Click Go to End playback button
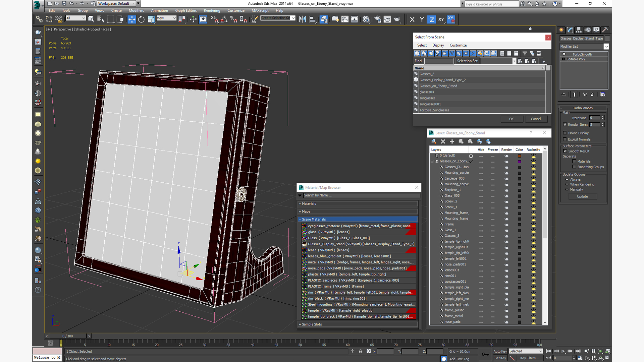 (x=578, y=351)
